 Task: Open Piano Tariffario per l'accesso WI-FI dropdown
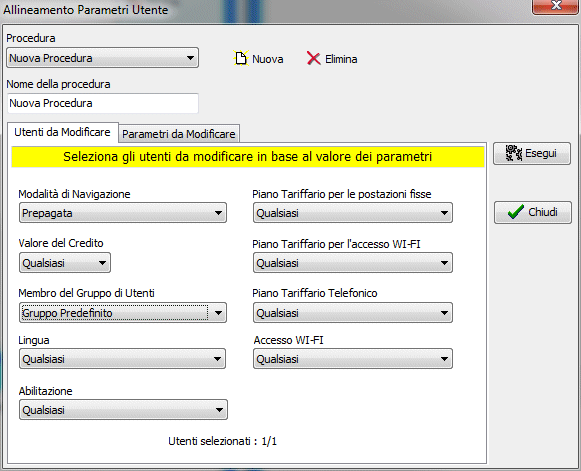[x=353, y=263]
